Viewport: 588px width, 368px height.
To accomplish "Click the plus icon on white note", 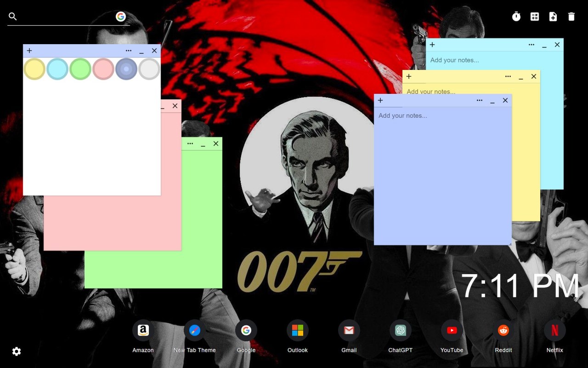I will [29, 51].
